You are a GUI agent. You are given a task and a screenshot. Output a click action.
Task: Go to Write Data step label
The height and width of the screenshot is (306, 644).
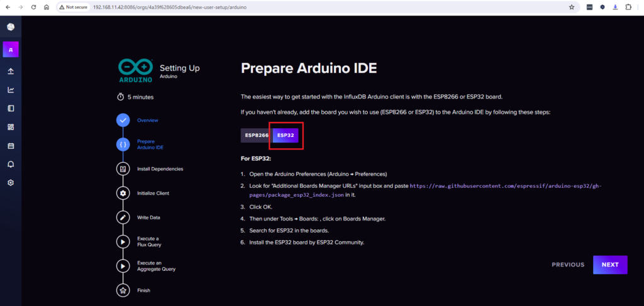pos(148,217)
